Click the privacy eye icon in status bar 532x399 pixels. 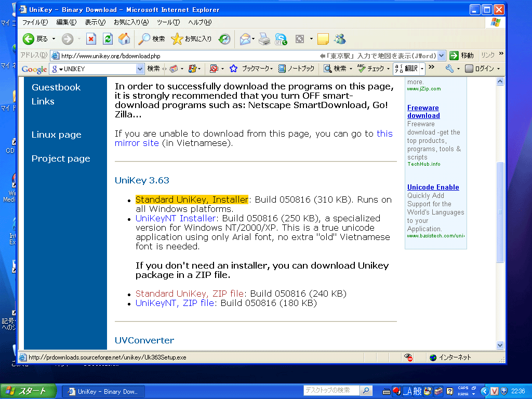coord(408,357)
